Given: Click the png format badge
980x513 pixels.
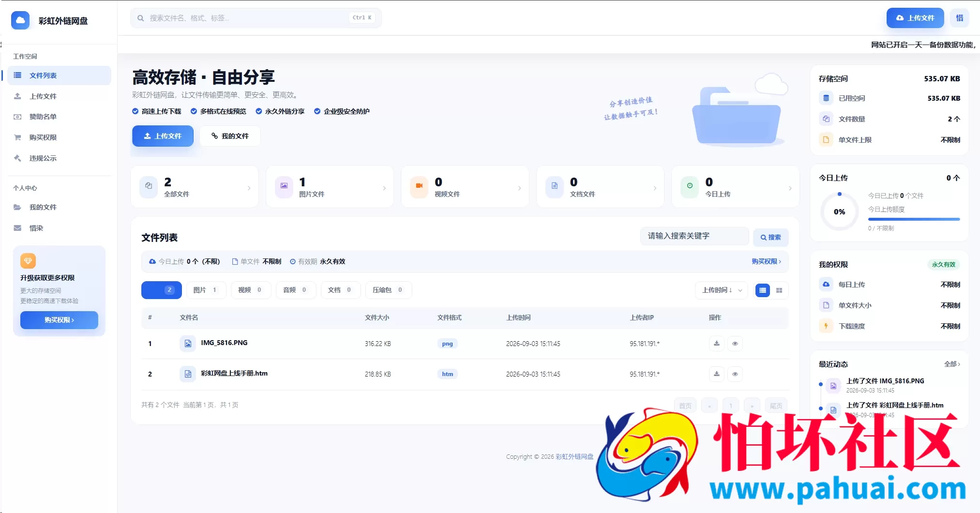Looking at the screenshot, I should click(x=447, y=344).
